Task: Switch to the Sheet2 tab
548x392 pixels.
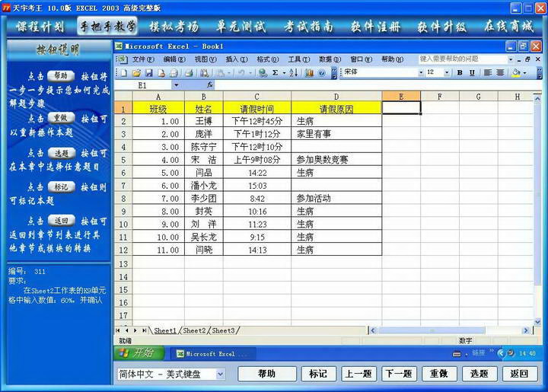Action: point(194,330)
